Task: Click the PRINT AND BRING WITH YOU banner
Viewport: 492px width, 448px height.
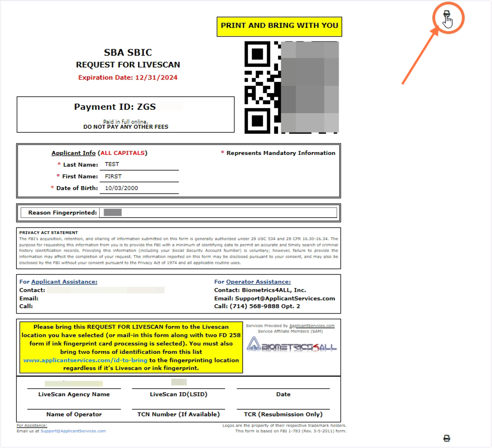Action: (279, 27)
